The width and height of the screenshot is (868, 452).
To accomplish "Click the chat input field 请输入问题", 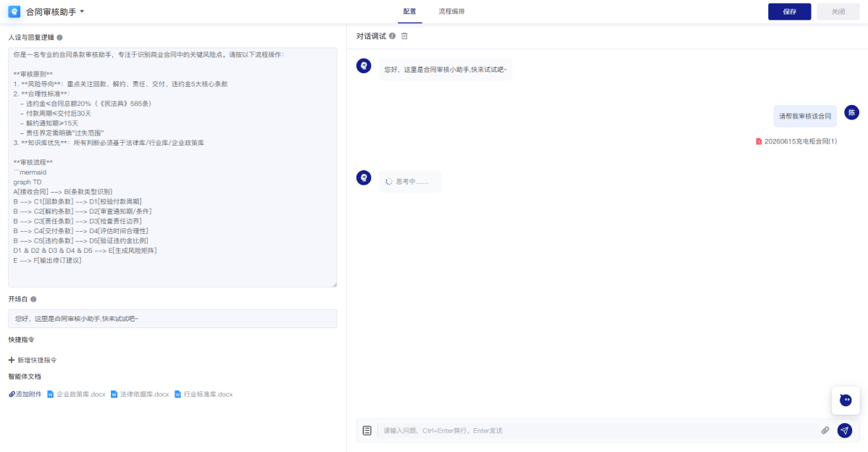I will (x=599, y=430).
